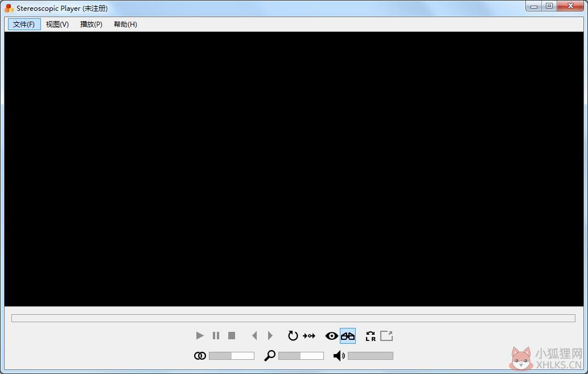Click the black video display area
Viewport: 588px width, 374px height.
pos(294,169)
